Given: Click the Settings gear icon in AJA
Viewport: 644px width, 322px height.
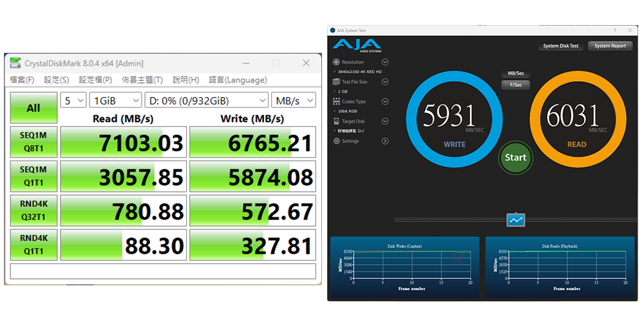Looking at the screenshot, I should coord(336,141).
